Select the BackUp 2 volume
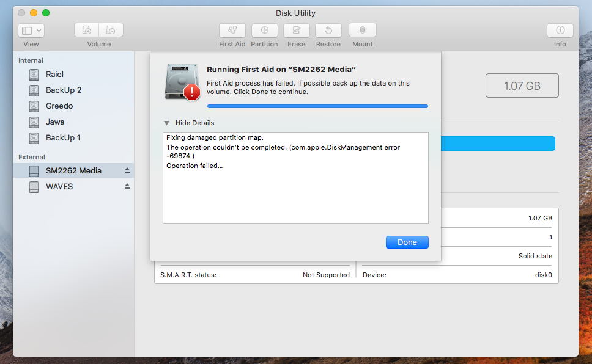592x364 pixels. click(73, 90)
